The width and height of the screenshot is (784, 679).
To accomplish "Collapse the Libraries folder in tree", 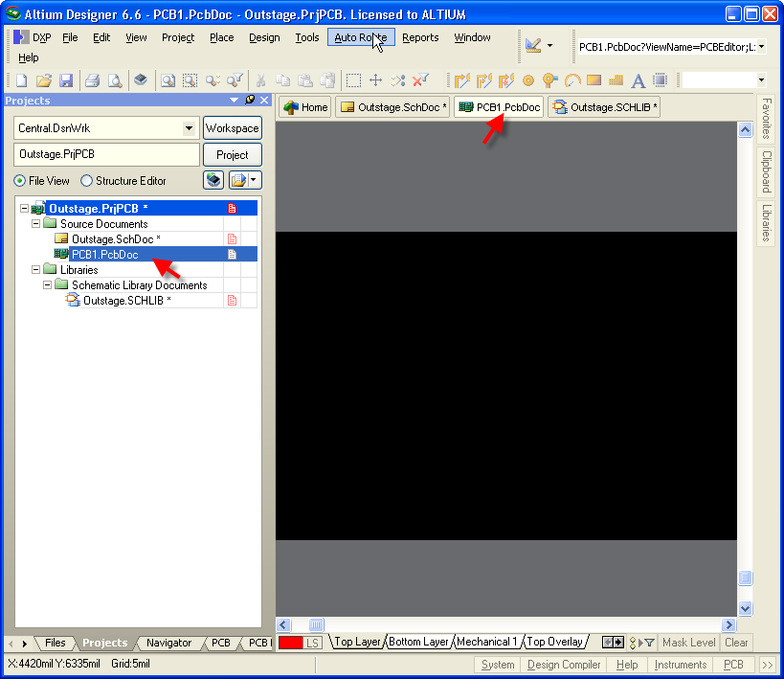I will click(x=36, y=270).
